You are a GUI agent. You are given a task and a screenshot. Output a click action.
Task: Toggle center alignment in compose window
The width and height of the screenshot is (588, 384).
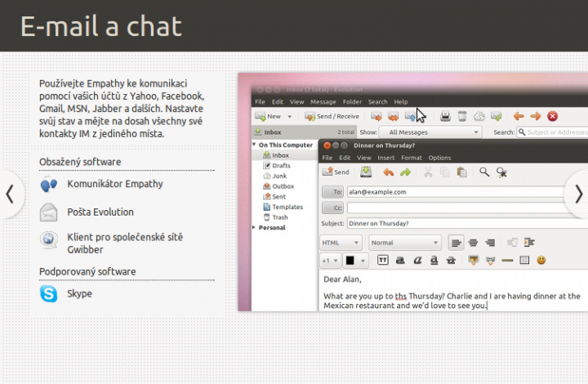(473, 243)
